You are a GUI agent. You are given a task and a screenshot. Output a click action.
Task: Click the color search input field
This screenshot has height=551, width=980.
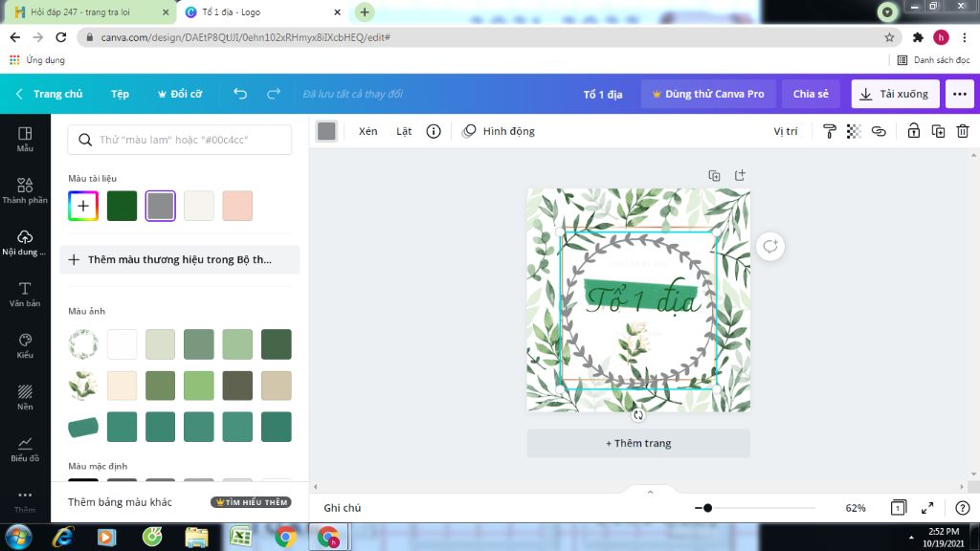179,140
